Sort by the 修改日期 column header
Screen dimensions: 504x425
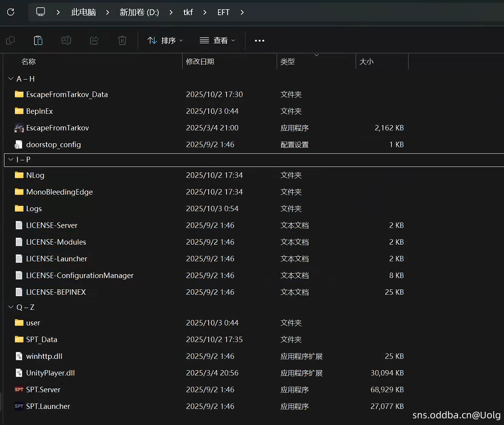tap(200, 62)
